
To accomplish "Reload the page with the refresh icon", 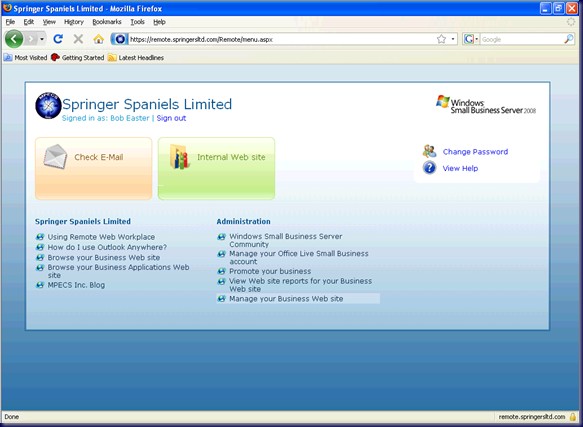I will point(58,39).
